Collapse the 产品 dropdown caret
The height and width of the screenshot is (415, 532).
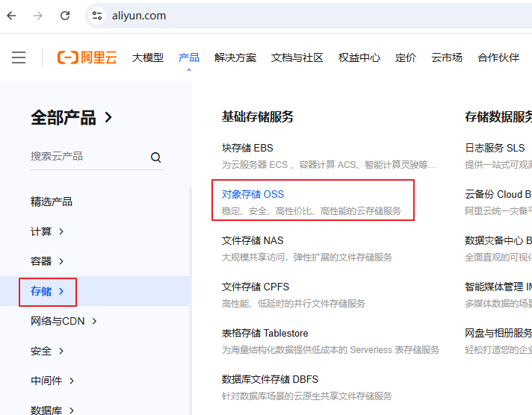[189, 70]
